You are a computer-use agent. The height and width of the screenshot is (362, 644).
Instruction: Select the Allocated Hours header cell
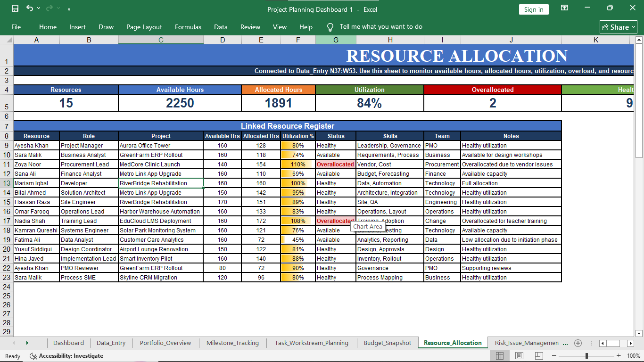click(x=278, y=90)
